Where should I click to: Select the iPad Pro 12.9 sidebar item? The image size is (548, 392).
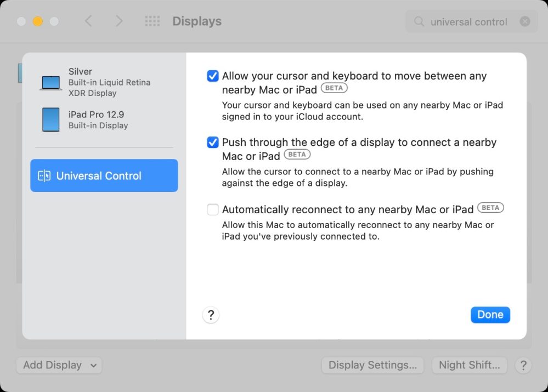(x=98, y=120)
